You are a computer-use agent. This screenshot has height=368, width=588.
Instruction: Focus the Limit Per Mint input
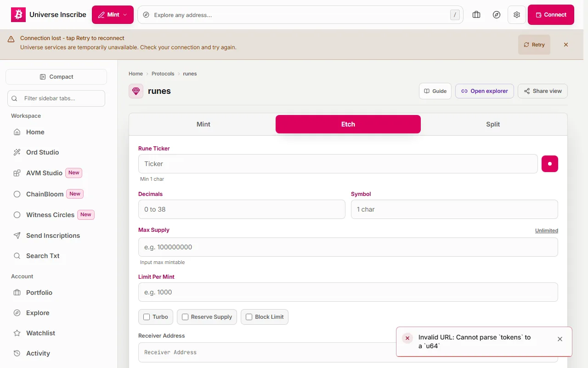(348, 292)
